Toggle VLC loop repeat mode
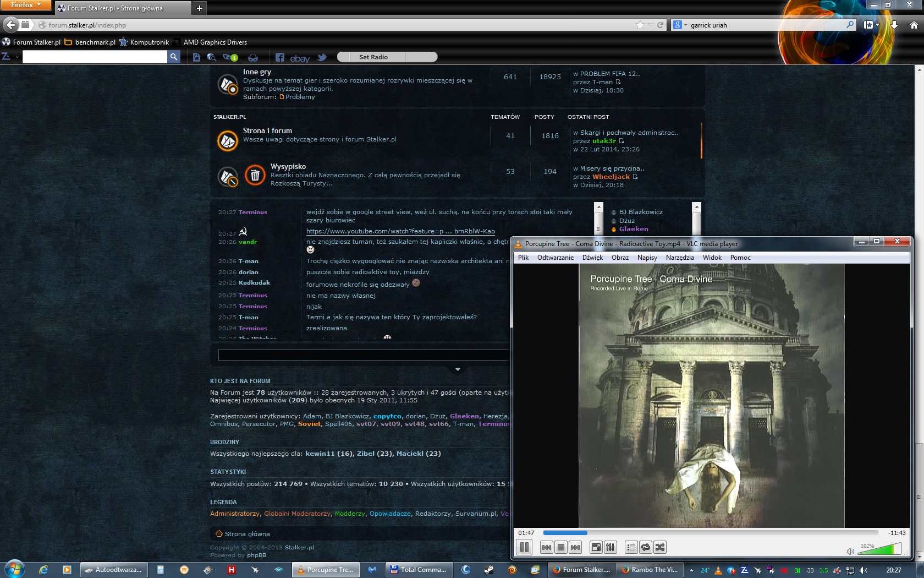This screenshot has width=924, height=578. click(645, 547)
